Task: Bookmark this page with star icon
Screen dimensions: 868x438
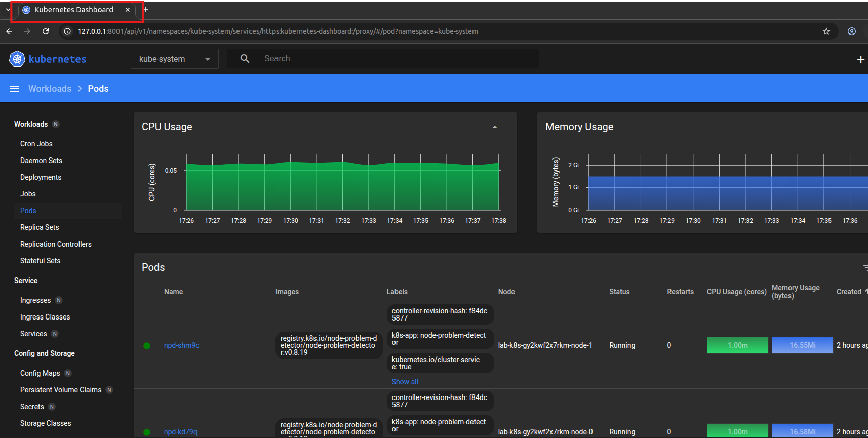Action: tap(826, 31)
